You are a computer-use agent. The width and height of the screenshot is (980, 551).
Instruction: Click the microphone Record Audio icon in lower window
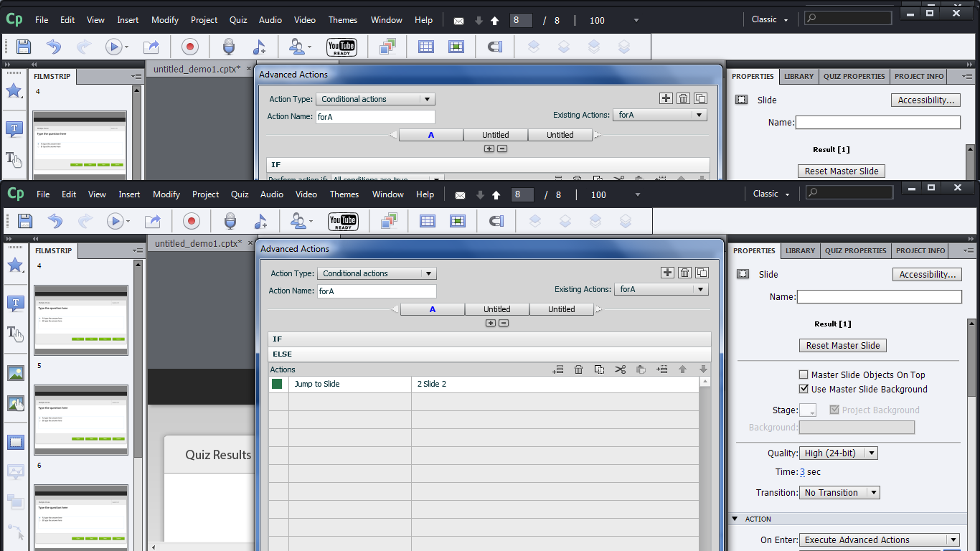(x=230, y=221)
